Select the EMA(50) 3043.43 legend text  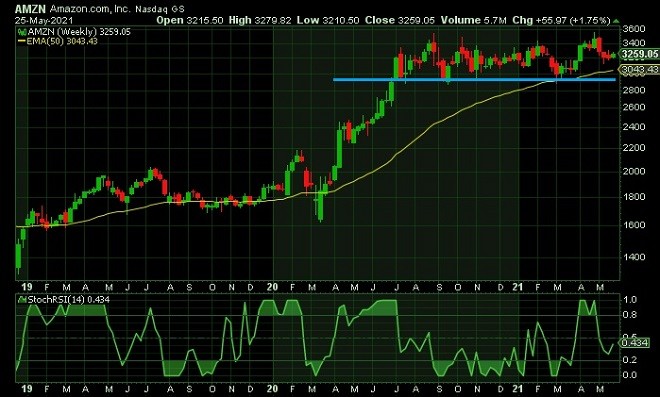pos(62,41)
